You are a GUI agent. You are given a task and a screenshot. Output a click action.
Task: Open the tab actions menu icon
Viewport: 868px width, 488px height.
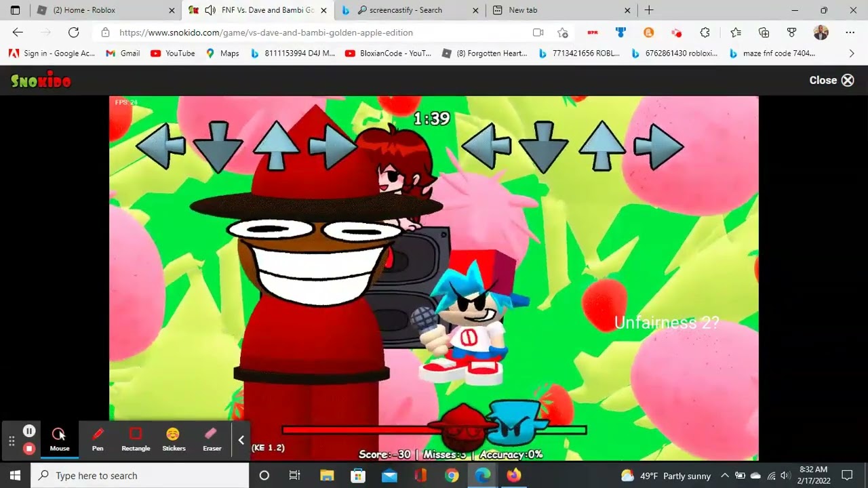(15, 10)
